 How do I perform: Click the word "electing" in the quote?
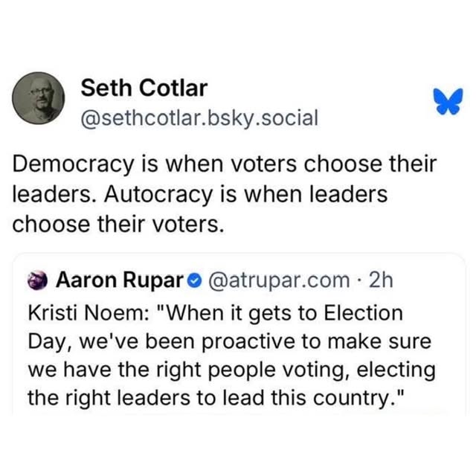click(x=401, y=369)
